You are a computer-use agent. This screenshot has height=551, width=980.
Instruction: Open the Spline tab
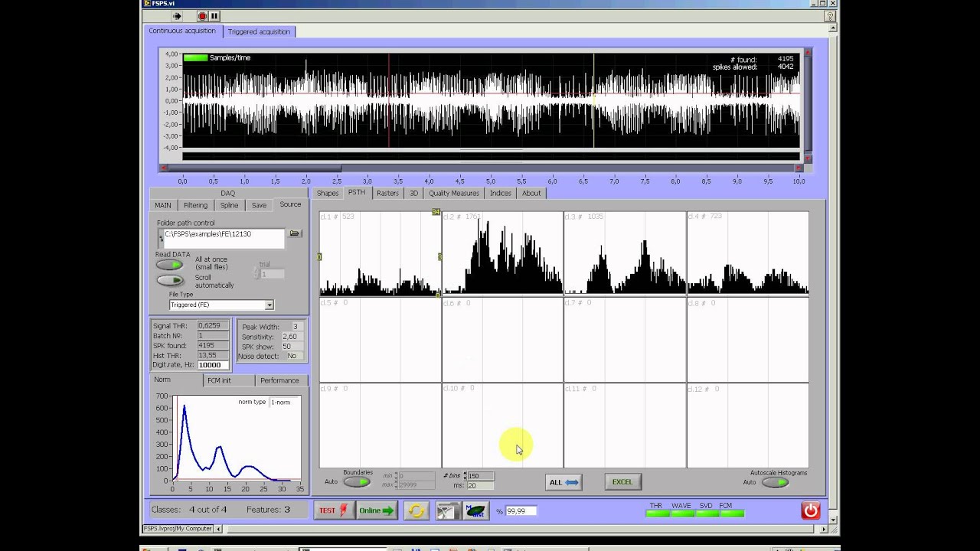tap(230, 205)
